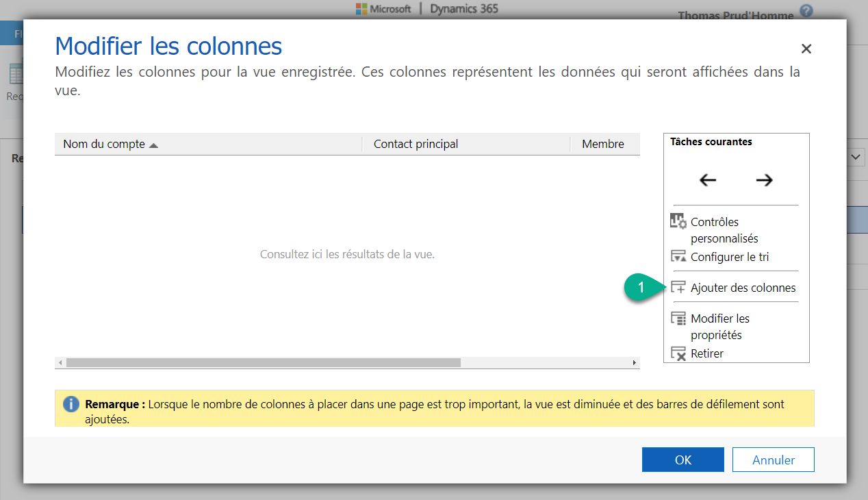Click the info icon in the Remarque banner
The width and height of the screenshot is (868, 500).
click(x=71, y=404)
